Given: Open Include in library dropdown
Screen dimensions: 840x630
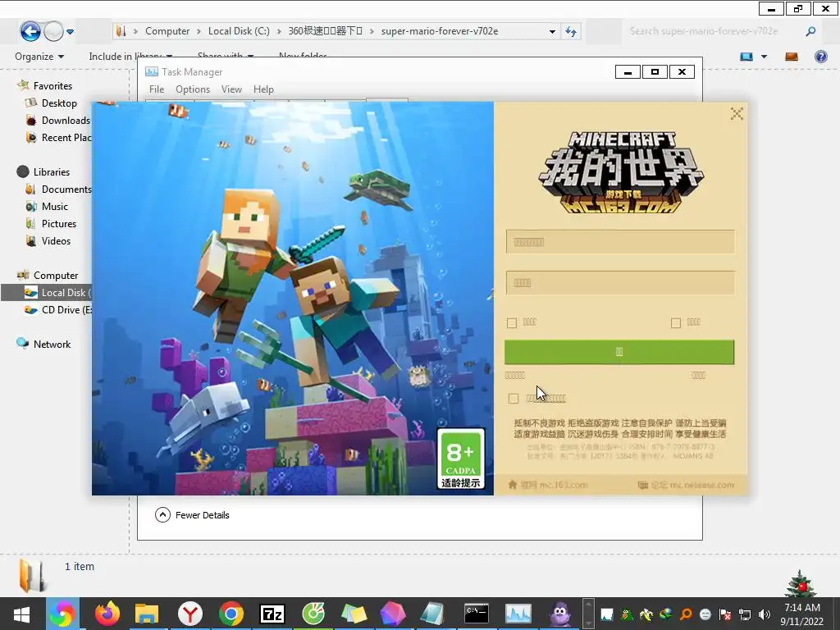Looking at the screenshot, I should tap(130, 57).
